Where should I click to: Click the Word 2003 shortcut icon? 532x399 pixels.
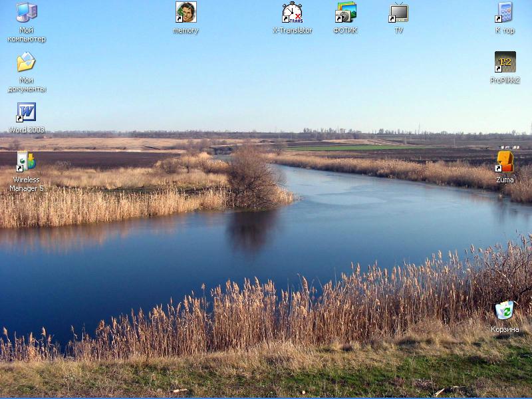tap(27, 112)
